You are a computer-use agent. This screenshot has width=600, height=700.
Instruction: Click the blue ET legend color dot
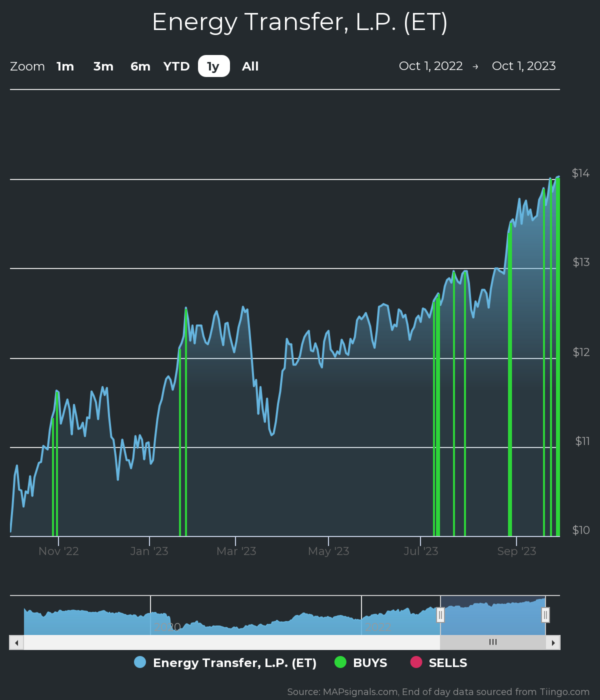[x=140, y=662]
